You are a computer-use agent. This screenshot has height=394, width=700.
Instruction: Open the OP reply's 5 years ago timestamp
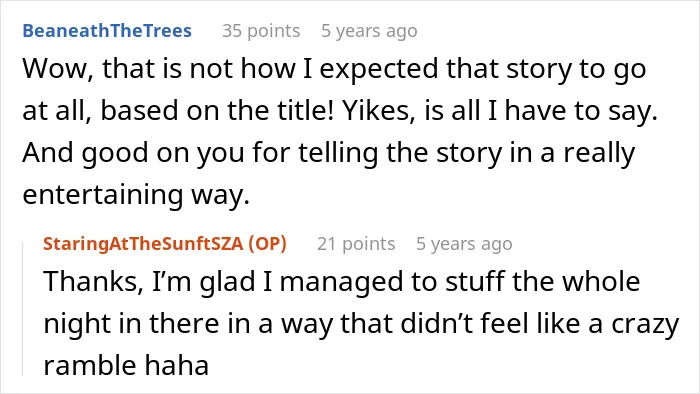pos(464,244)
